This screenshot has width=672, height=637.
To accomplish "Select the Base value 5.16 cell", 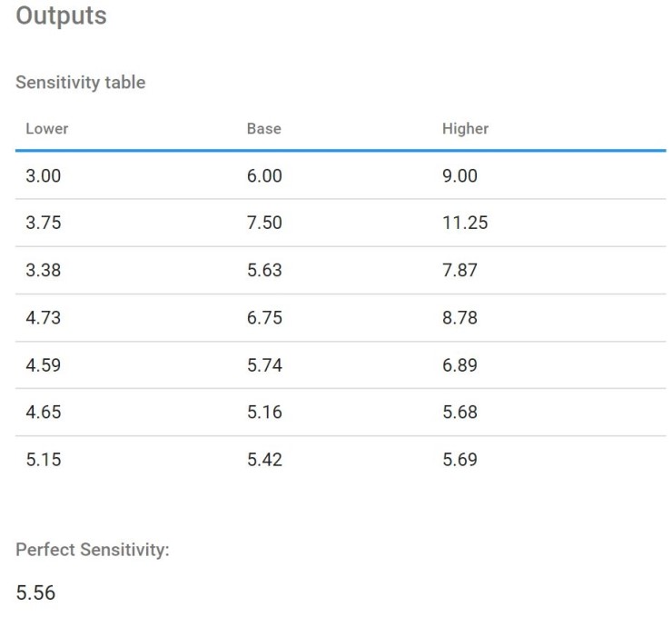I will [x=264, y=413].
